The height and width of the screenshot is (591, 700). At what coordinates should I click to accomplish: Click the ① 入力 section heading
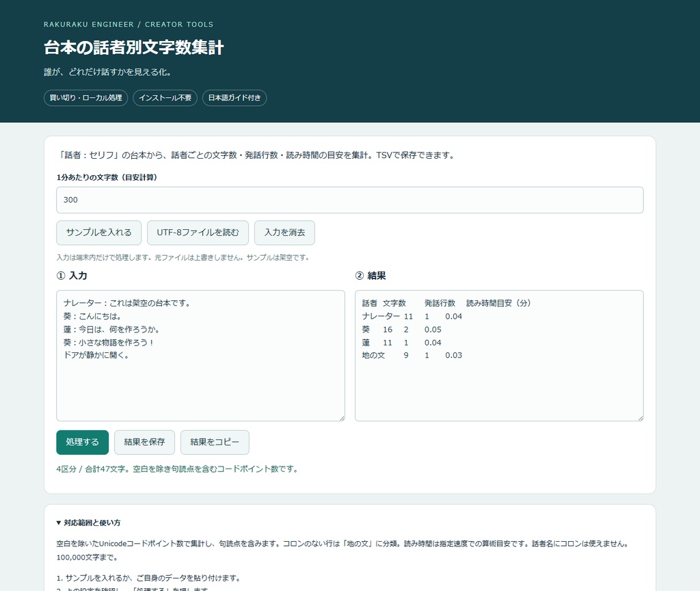72,276
